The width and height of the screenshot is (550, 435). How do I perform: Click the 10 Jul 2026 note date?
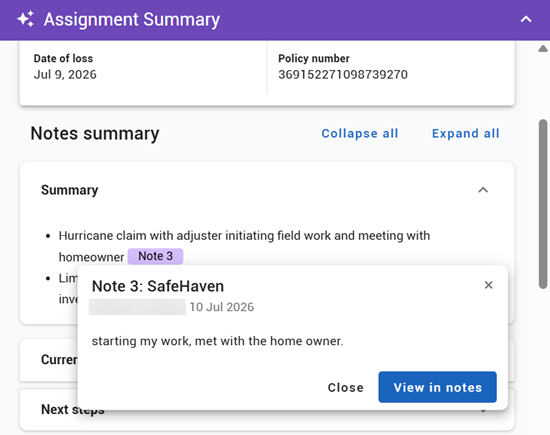(222, 307)
